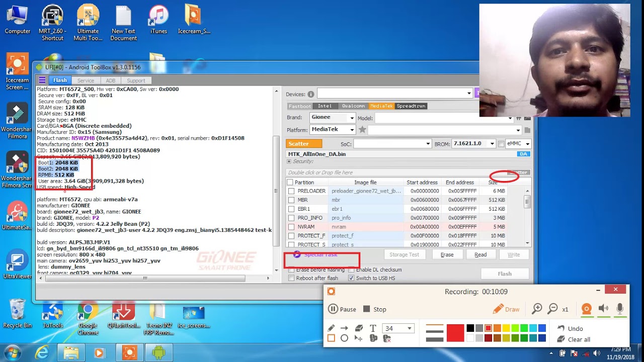Check the NVRAM partition checkbox

[x=291, y=227]
